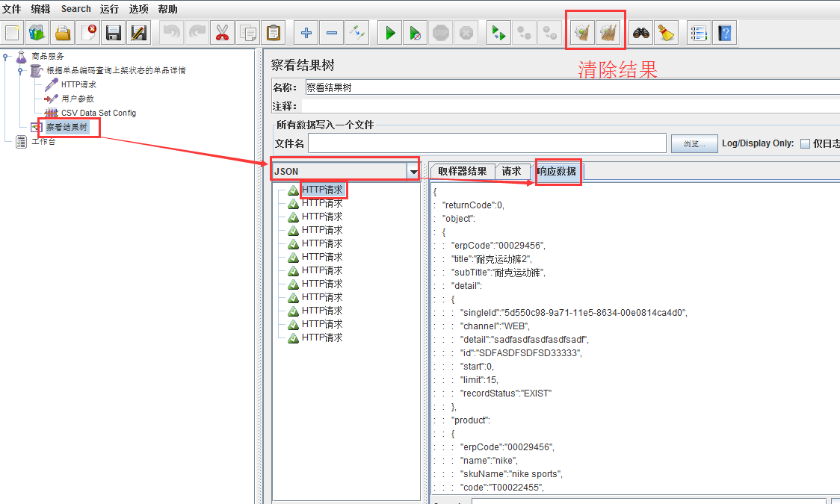Collapse the thread group tree node
The image size is (840, 504).
[20, 70]
